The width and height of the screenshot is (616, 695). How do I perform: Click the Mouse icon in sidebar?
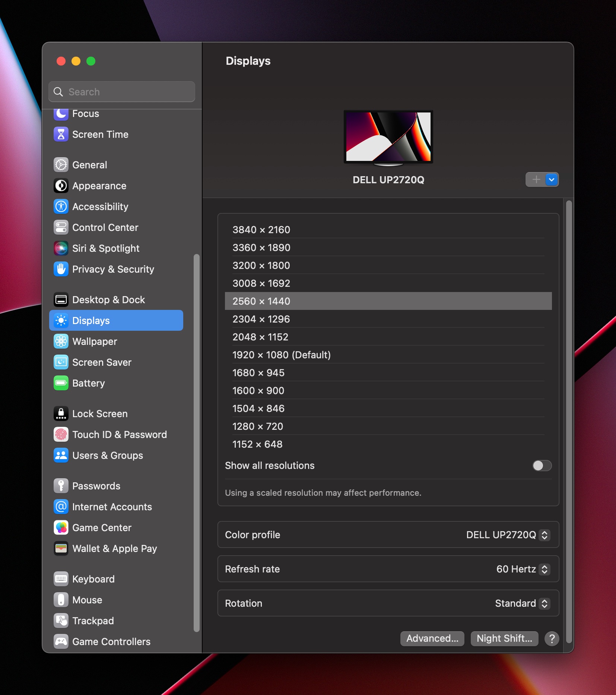pos(61,600)
